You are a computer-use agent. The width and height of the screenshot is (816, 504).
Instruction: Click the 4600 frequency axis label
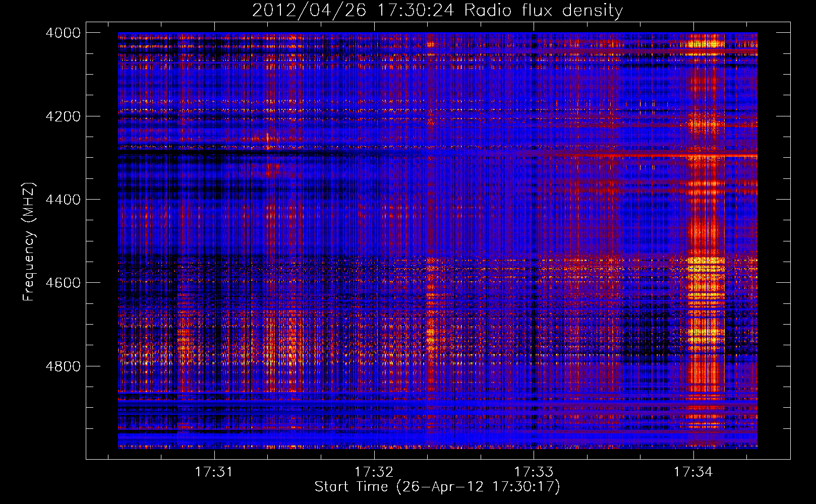click(x=63, y=283)
